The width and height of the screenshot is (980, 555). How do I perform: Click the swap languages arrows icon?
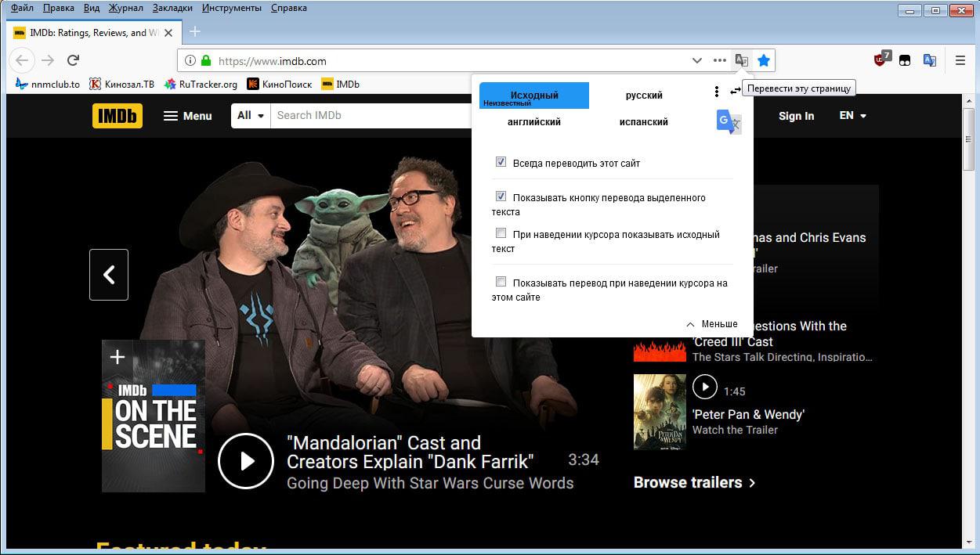[735, 92]
